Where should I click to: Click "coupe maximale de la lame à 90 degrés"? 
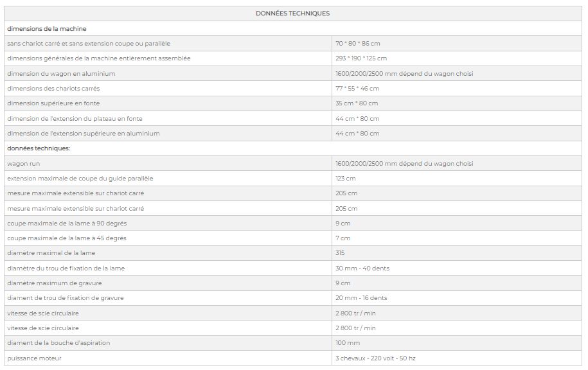point(67,224)
